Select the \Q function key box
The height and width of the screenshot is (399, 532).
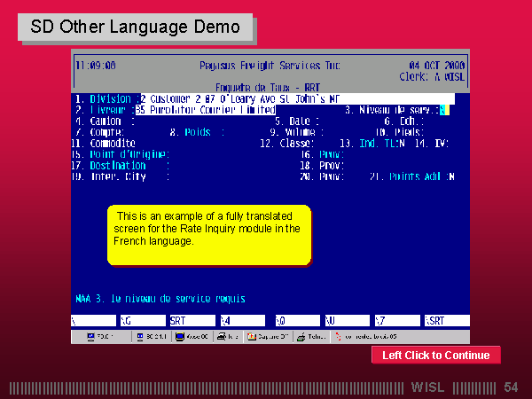pos(295,320)
